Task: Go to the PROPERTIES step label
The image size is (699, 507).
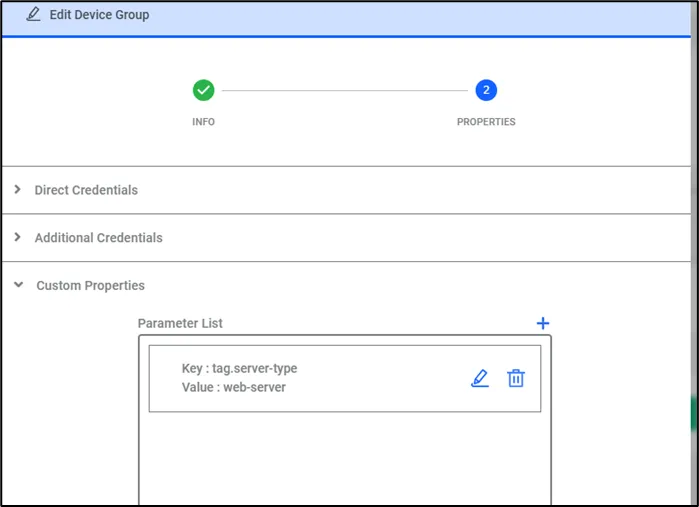Action: click(486, 122)
